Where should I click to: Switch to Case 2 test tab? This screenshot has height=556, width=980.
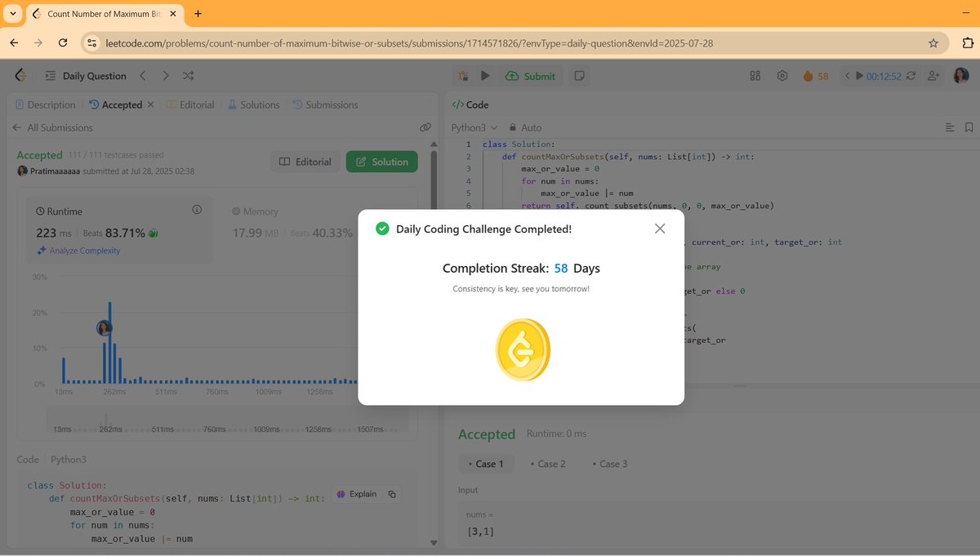tap(548, 464)
